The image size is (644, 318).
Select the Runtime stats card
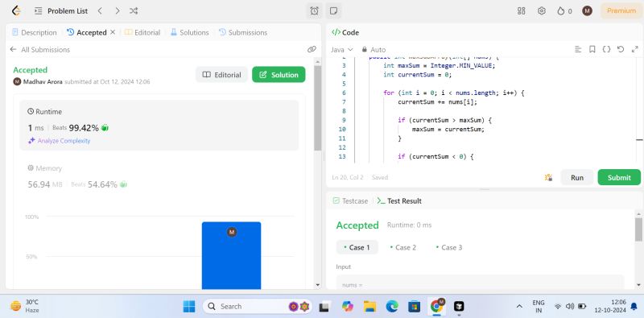[x=159, y=126]
